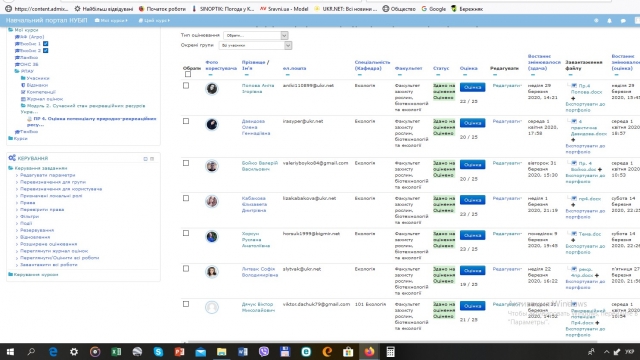
Task: Open Редагувати параметри in management menu
Action: (x=48, y=175)
